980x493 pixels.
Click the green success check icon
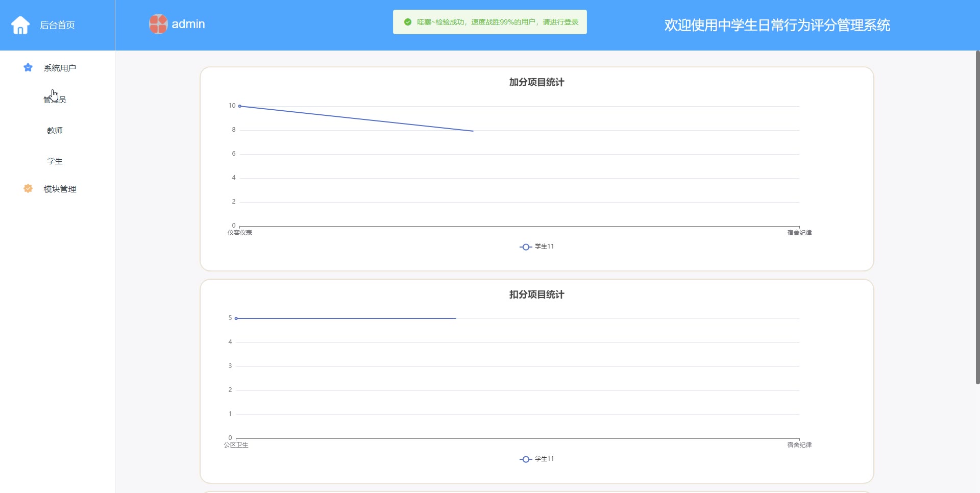point(408,22)
